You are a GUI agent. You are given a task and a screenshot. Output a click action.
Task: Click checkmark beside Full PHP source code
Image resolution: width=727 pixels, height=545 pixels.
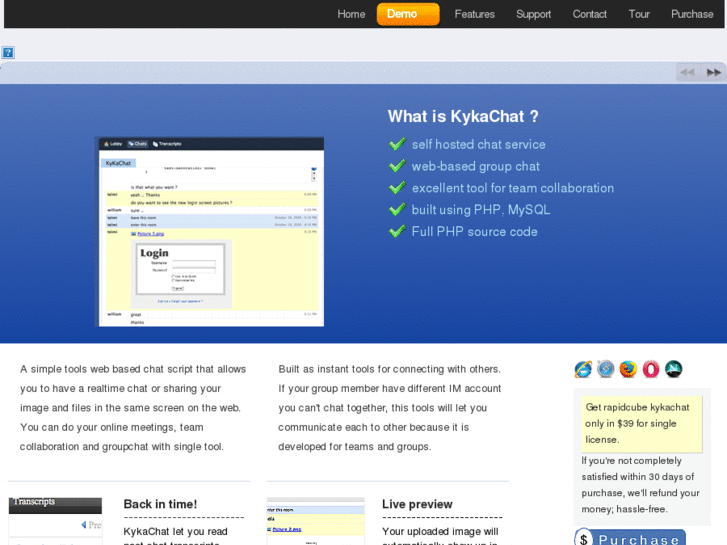[x=397, y=231]
